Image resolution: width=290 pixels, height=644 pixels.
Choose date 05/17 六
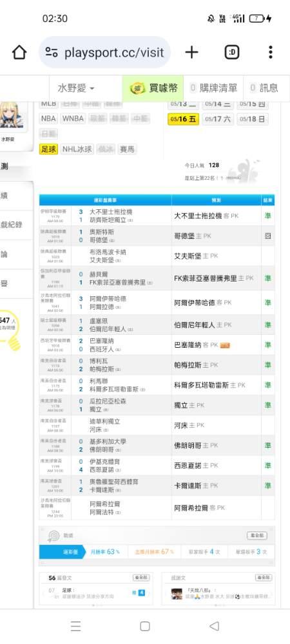(218, 119)
